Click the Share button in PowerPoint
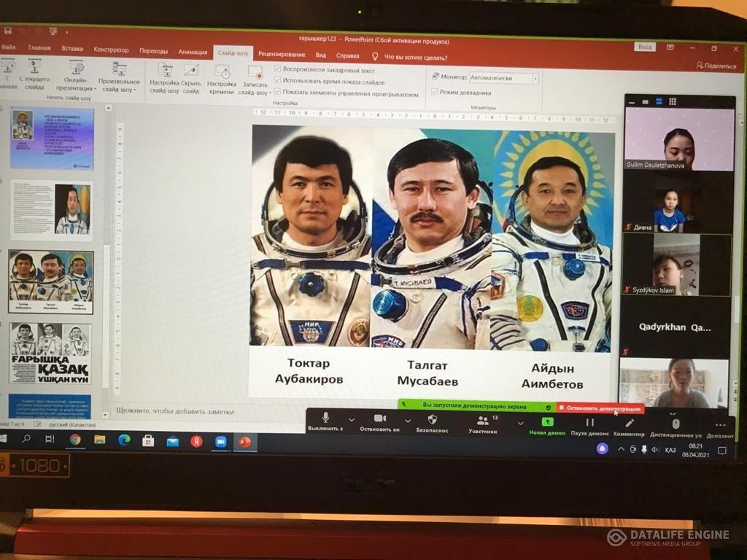 [716, 66]
